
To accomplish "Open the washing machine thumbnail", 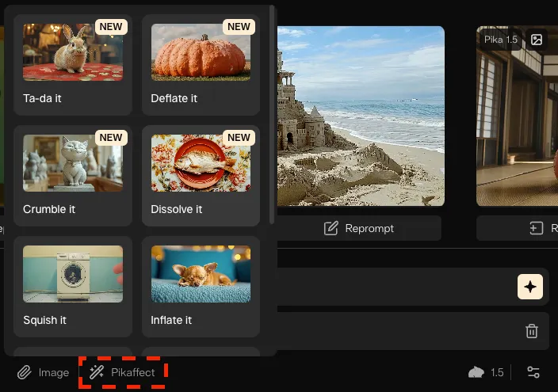I will [x=73, y=274].
